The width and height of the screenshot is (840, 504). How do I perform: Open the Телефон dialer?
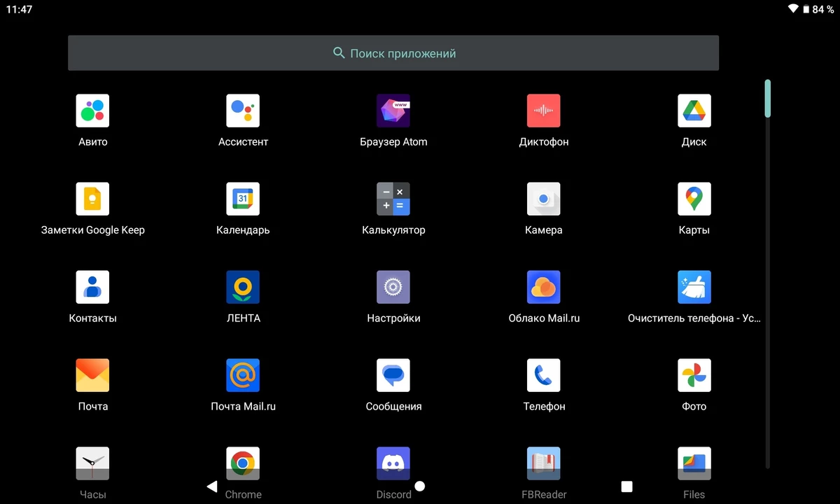544,375
